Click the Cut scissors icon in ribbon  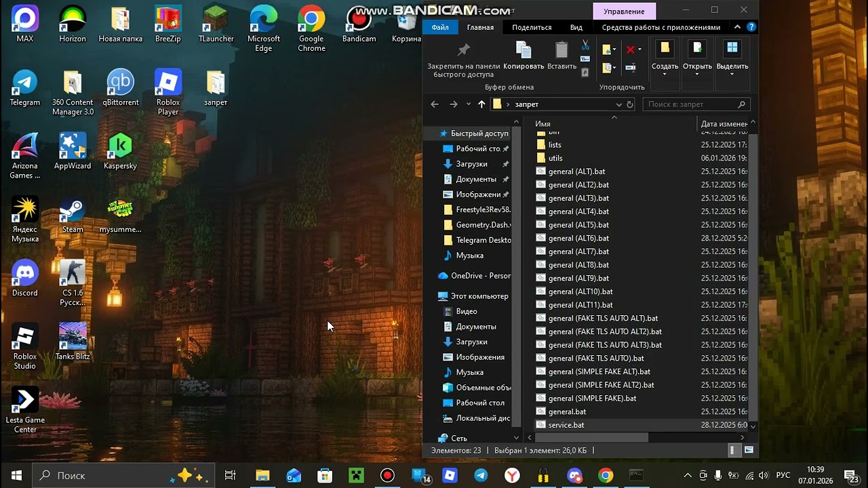tap(585, 45)
